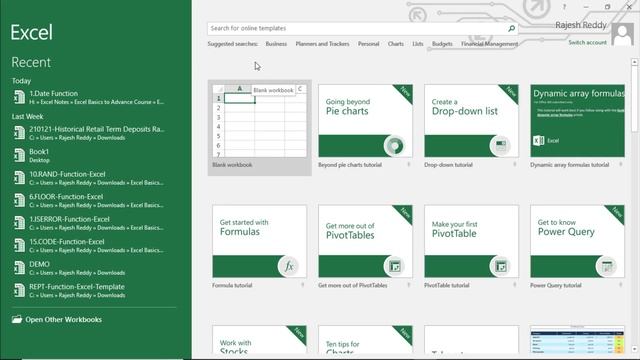Click the Rajesh Reddy account name
Viewport: 640px width, 360px height.
pos(581,25)
